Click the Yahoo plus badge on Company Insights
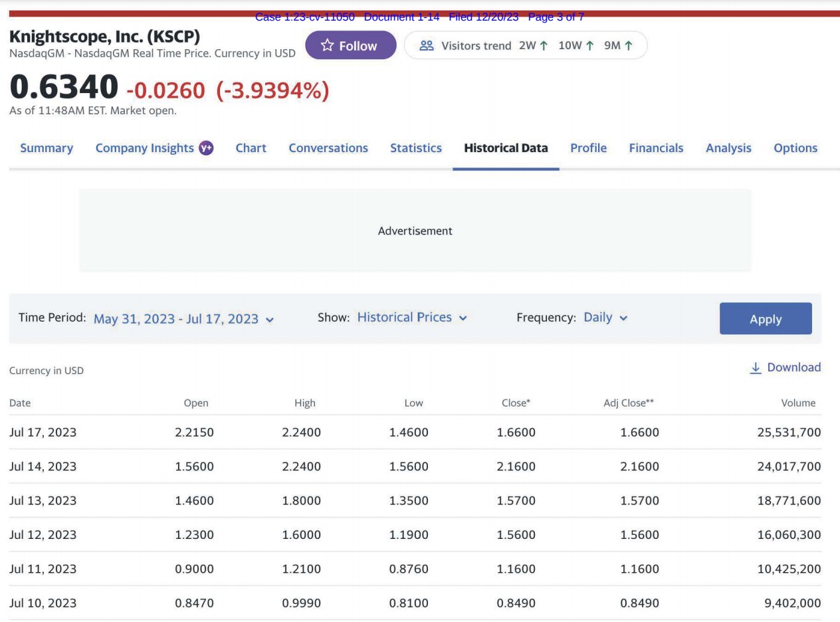This screenshot has height=622, width=840. click(x=205, y=148)
